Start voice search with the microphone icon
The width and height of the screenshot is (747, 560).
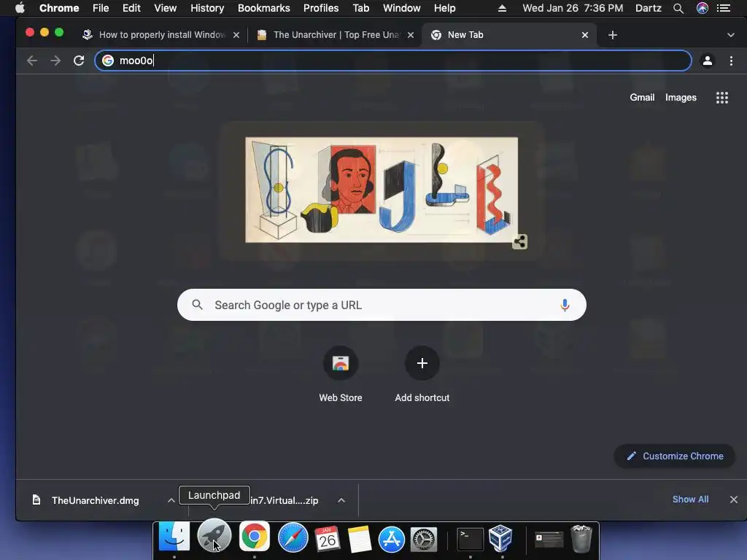tap(565, 305)
